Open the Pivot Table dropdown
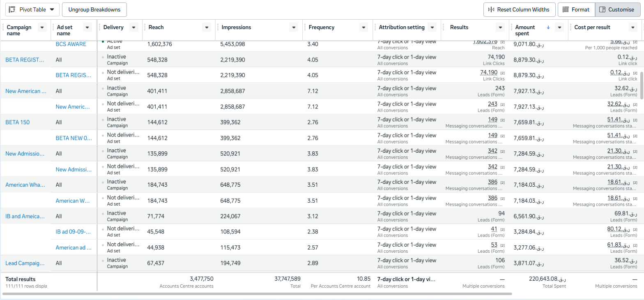 52,9
